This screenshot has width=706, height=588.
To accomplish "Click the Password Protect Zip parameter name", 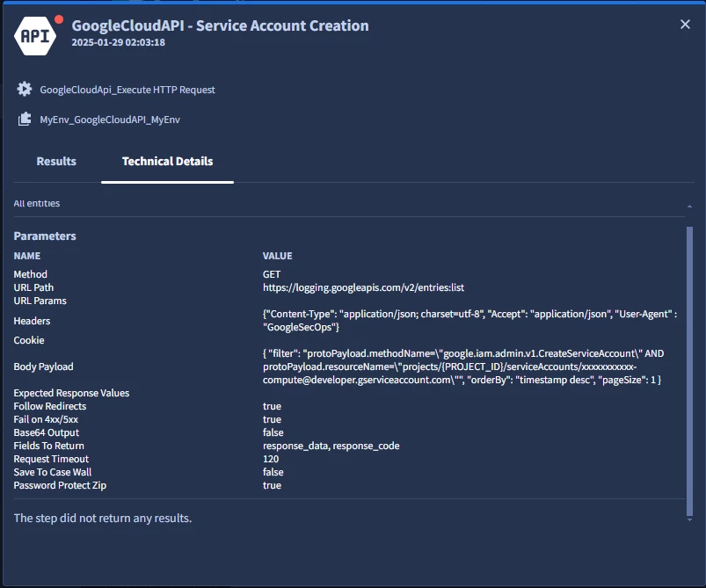I will coord(60,485).
